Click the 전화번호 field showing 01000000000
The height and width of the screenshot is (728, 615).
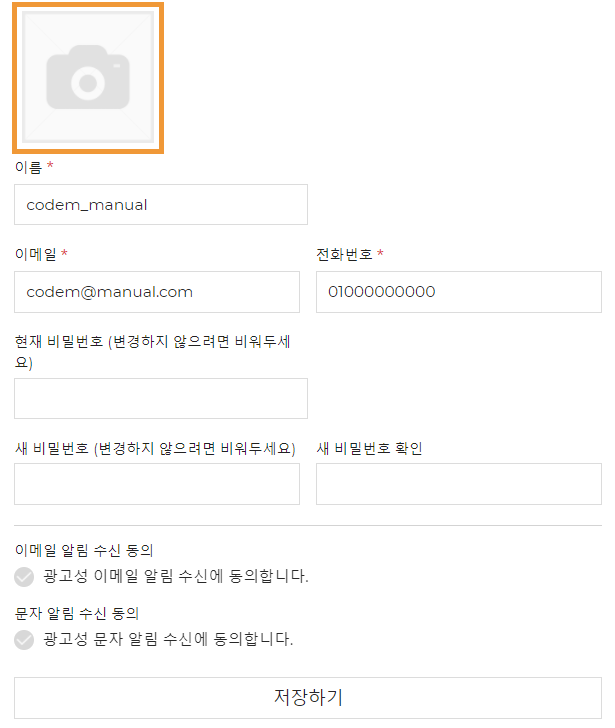(x=459, y=292)
